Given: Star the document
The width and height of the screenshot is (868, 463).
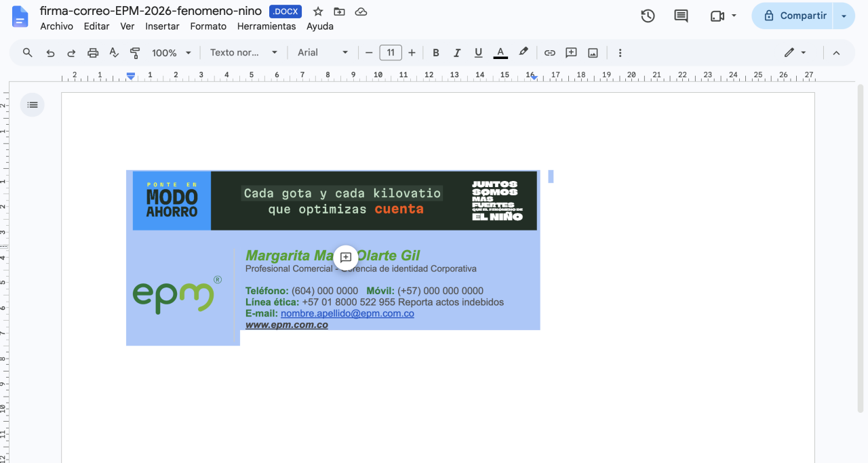Looking at the screenshot, I should (318, 12).
